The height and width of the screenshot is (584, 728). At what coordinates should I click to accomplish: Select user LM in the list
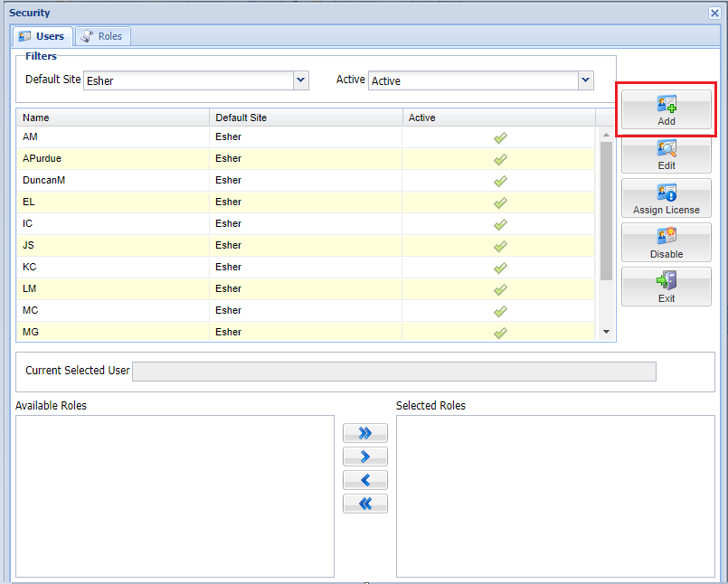pyautogui.click(x=306, y=288)
